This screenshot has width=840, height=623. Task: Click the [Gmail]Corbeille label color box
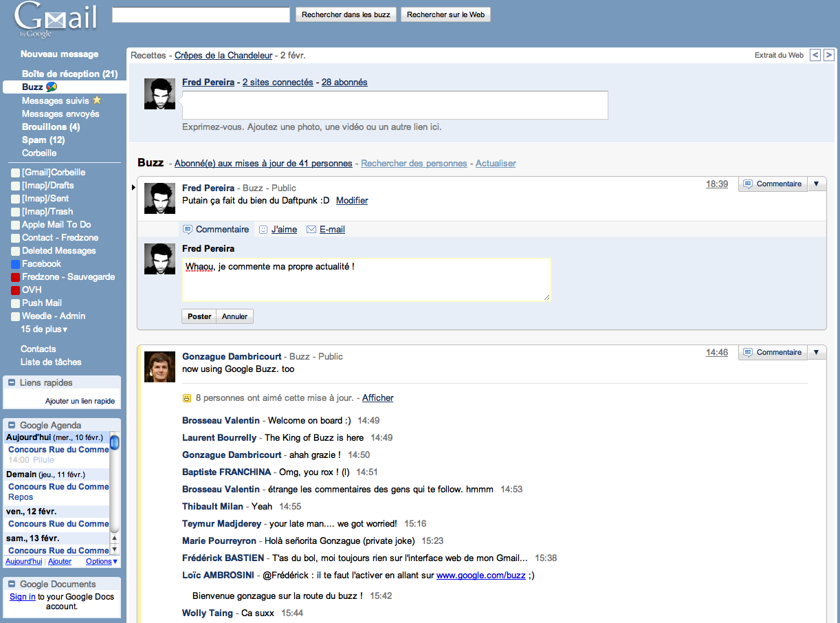16,173
